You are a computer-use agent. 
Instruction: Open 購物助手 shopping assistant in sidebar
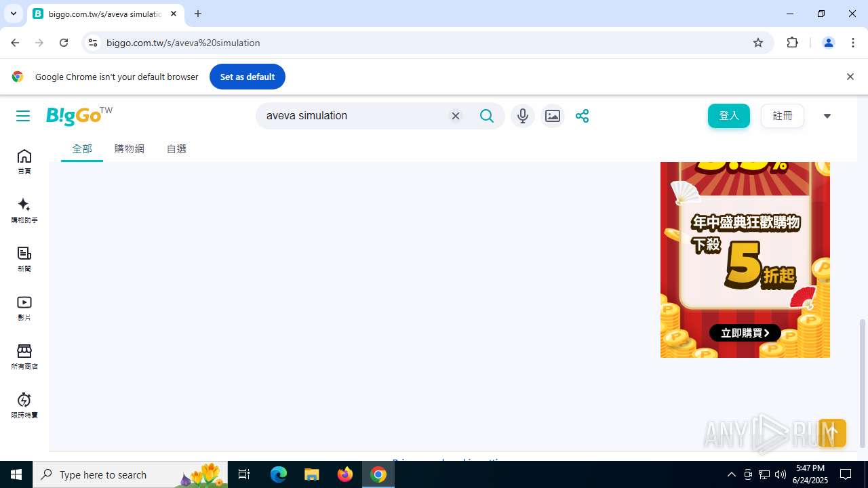(24, 211)
